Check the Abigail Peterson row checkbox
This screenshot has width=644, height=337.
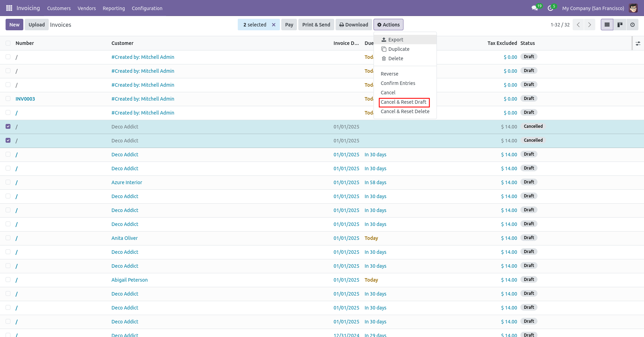(8, 280)
